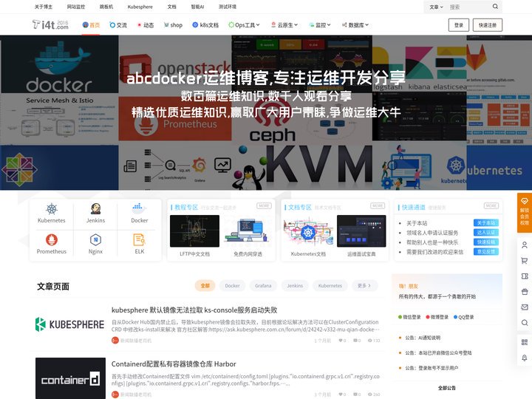Open 公告: AI通知说明 announcement
The image size is (532, 399).
pyautogui.click(x=423, y=338)
